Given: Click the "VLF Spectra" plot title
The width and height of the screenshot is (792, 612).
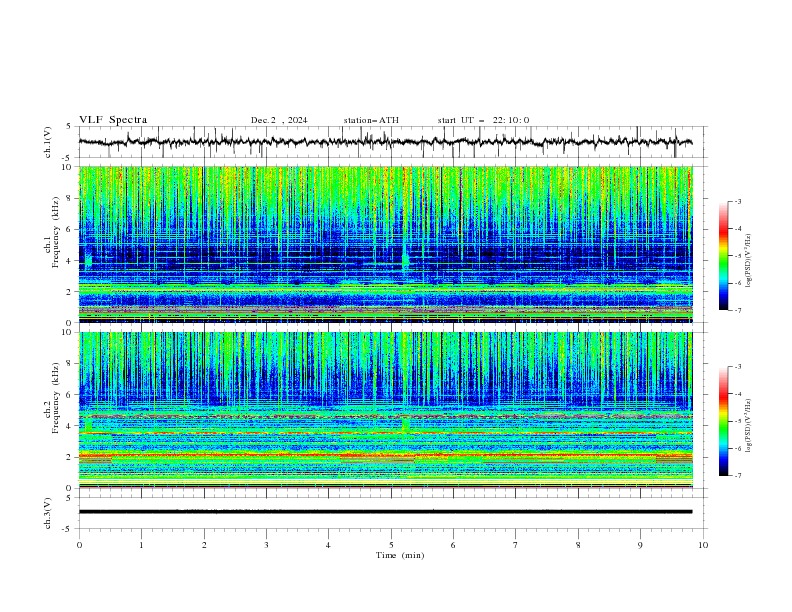Looking at the screenshot, I should 113,120.
